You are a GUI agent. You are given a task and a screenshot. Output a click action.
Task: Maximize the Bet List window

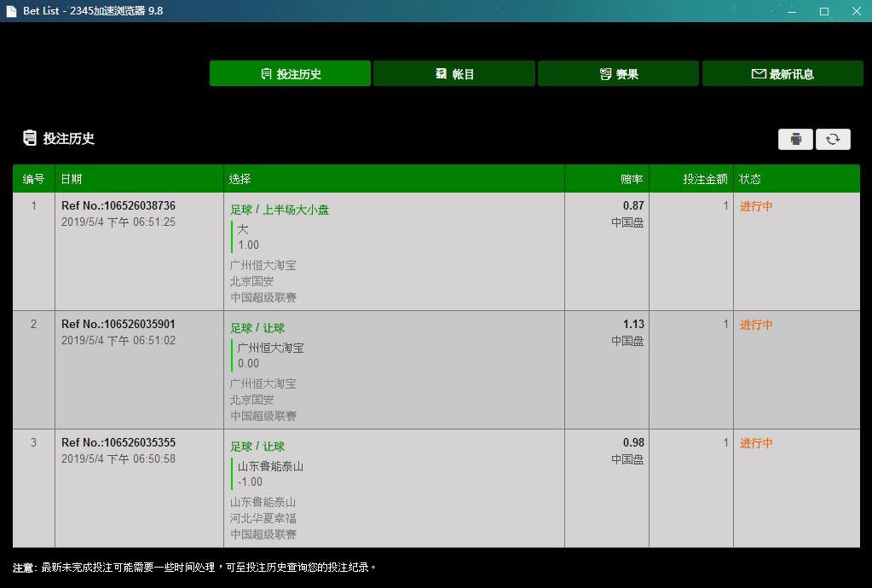[824, 11]
